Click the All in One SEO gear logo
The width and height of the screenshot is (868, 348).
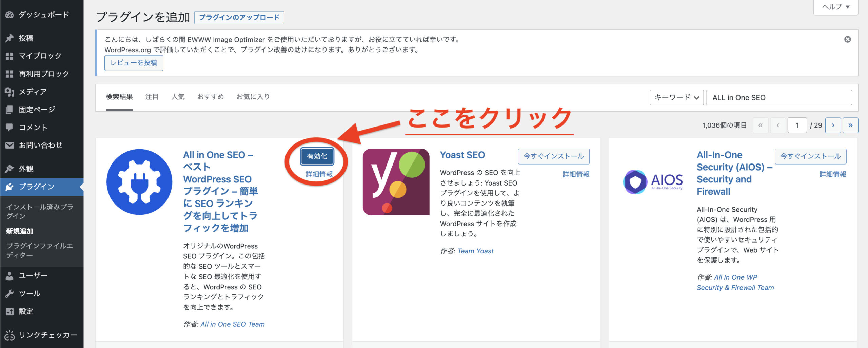(x=139, y=182)
